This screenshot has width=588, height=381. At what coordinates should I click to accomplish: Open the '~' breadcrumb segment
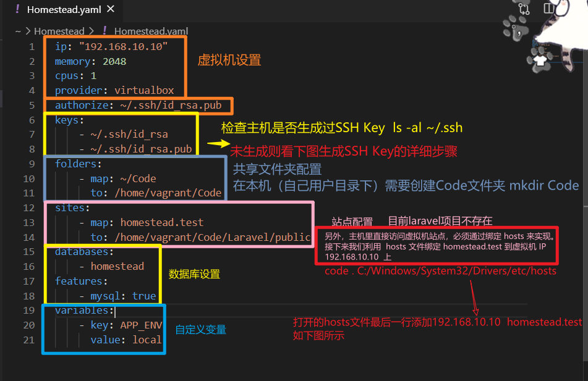[x=18, y=31]
